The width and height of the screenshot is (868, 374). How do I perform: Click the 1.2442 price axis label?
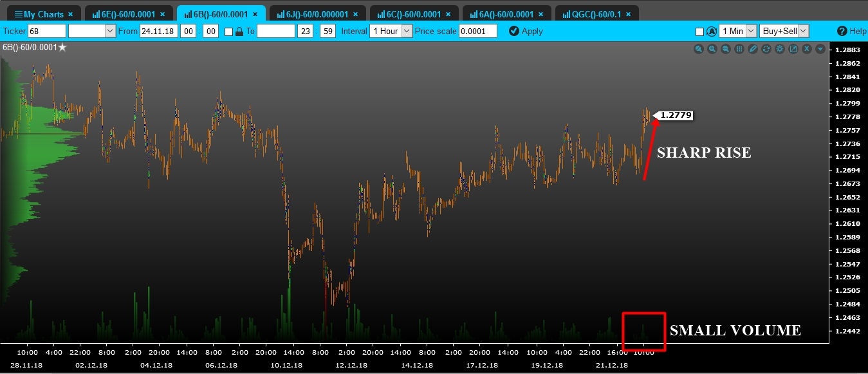click(x=847, y=331)
